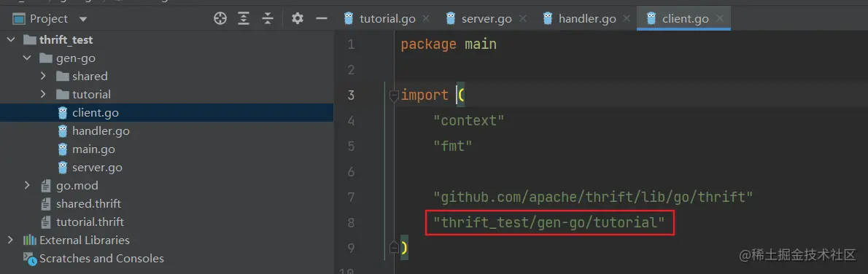Open shared.thrift file
The width and height of the screenshot is (868, 274).
tap(88, 204)
